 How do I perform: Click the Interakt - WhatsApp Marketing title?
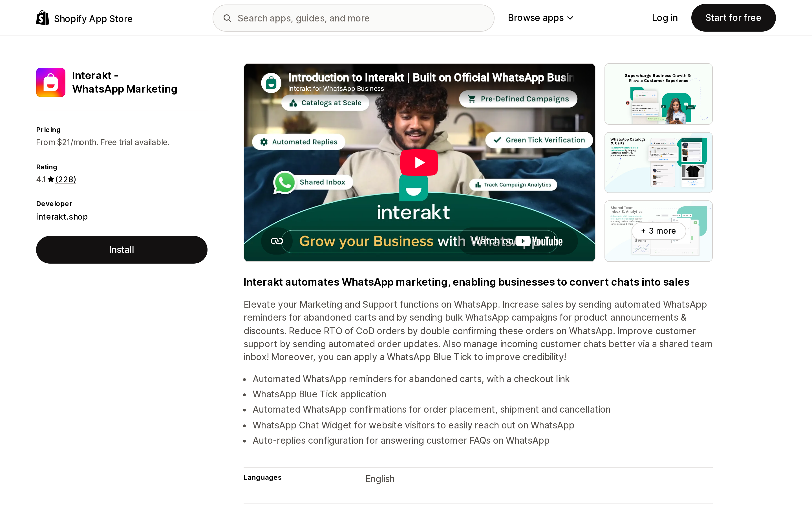click(125, 82)
